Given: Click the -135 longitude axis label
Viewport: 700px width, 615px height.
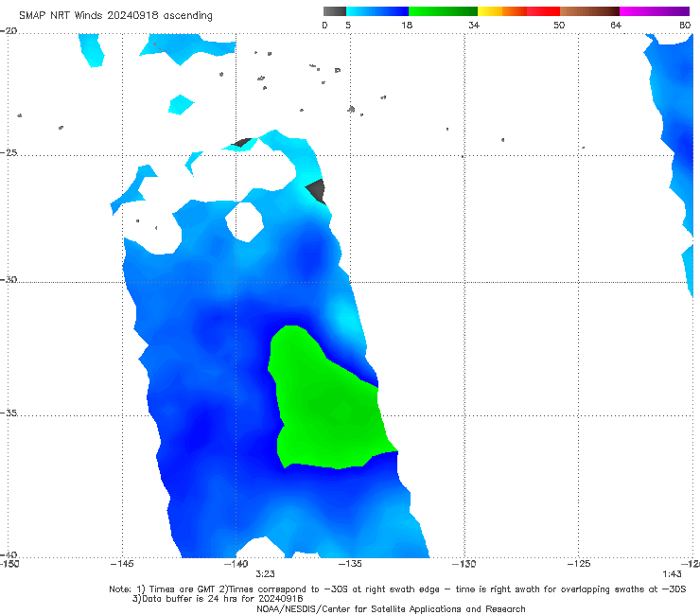Looking at the screenshot, I should tap(350, 564).
